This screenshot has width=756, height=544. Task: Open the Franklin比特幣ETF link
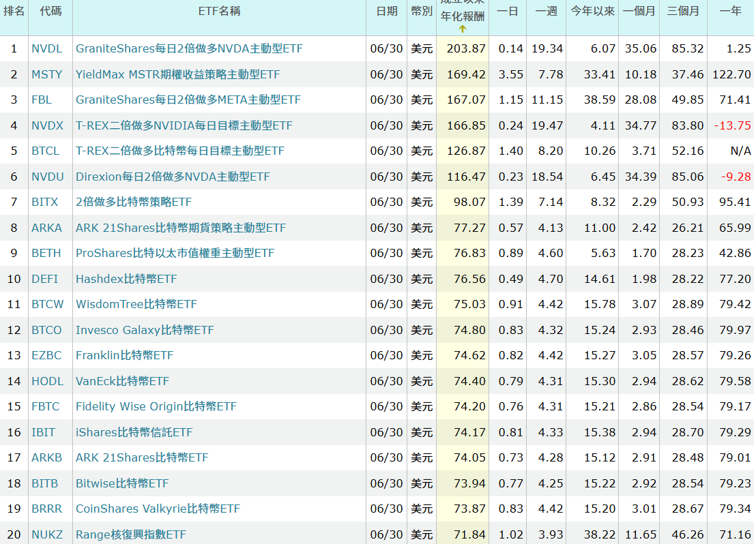click(124, 355)
